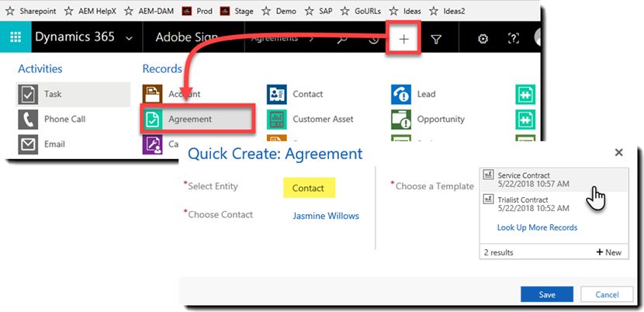Select the Customer Asset icon
The width and height of the screenshot is (644, 312).
[277, 120]
